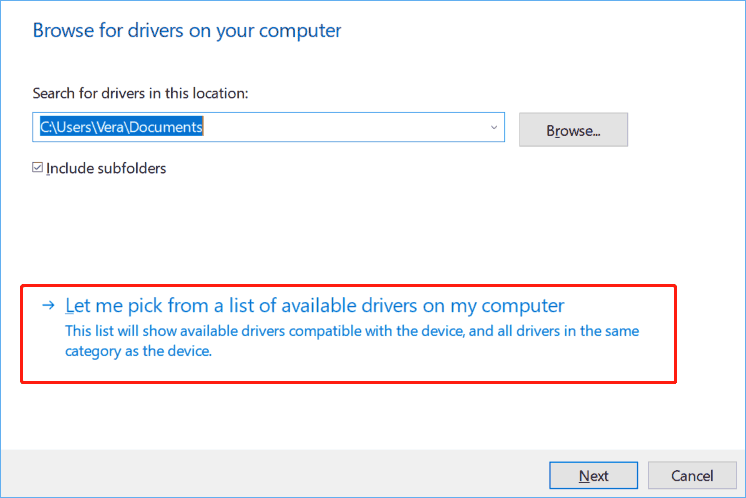
Task: Place cursor in empty area of path box
Action: pos(350,128)
